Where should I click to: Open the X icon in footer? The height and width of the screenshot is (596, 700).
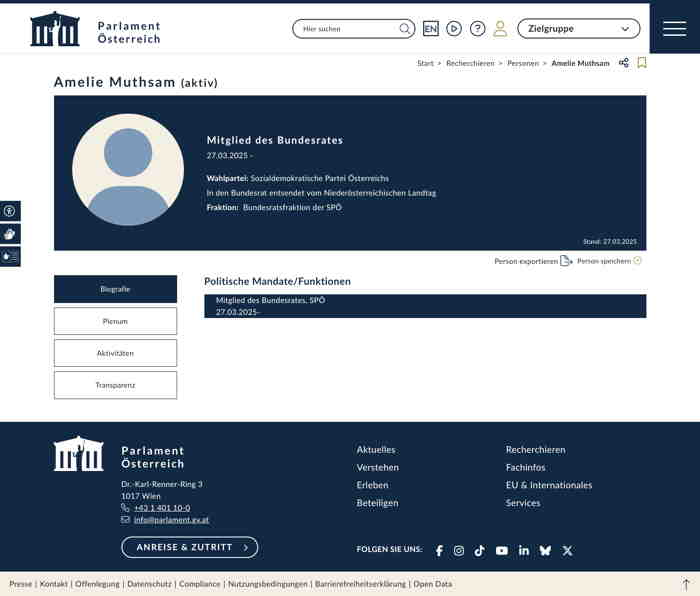567,550
